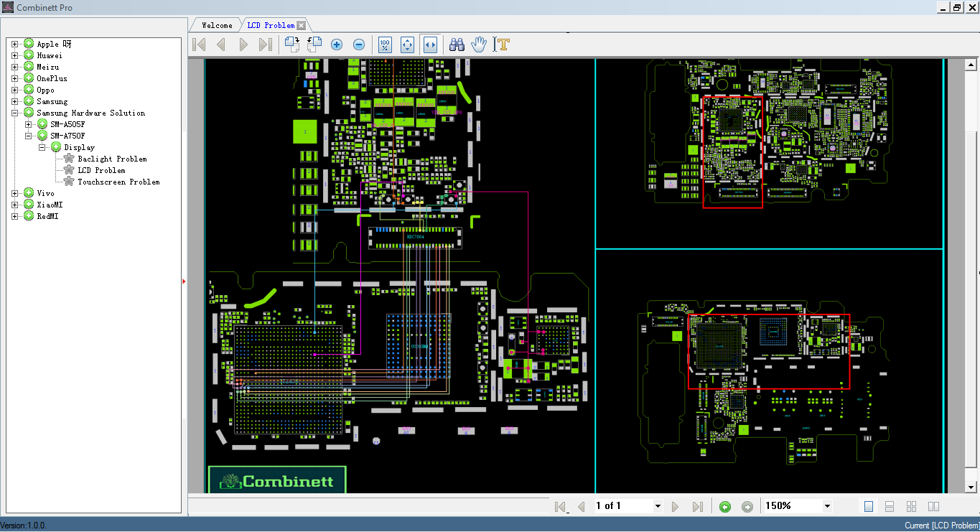Select the Huawei tree label
The height and width of the screenshot is (532, 980).
tap(50, 55)
